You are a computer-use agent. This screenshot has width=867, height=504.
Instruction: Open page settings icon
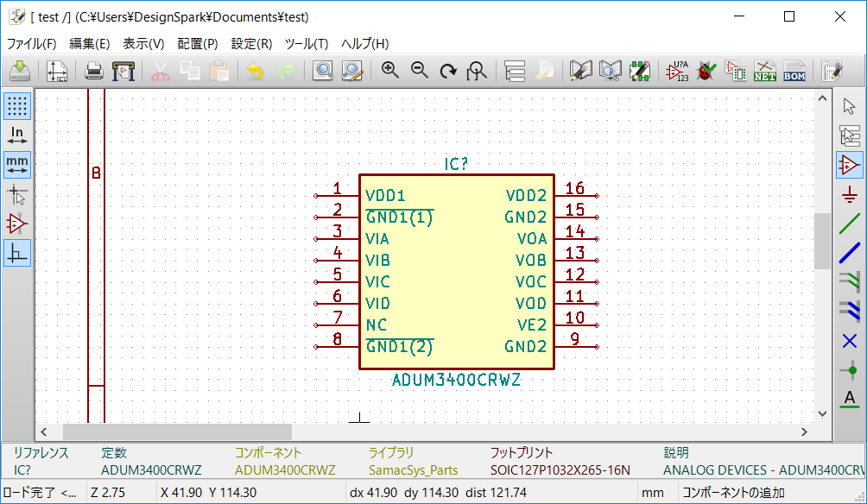click(57, 71)
